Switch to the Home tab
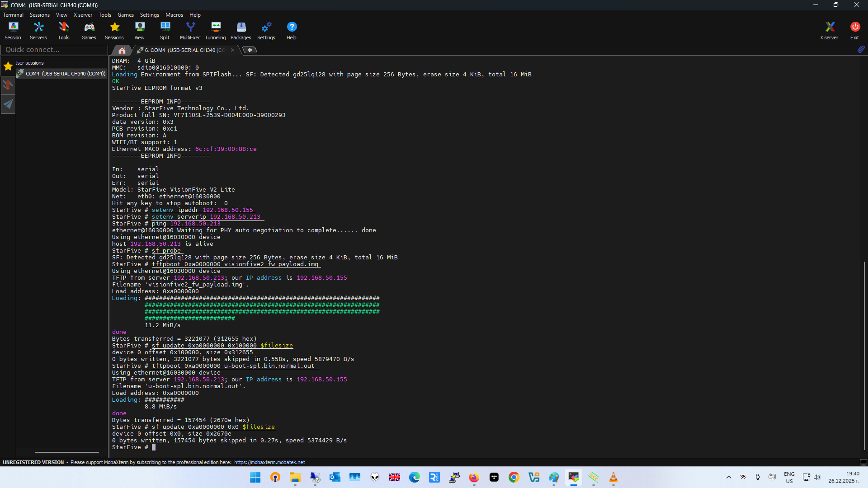 click(122, 50)
